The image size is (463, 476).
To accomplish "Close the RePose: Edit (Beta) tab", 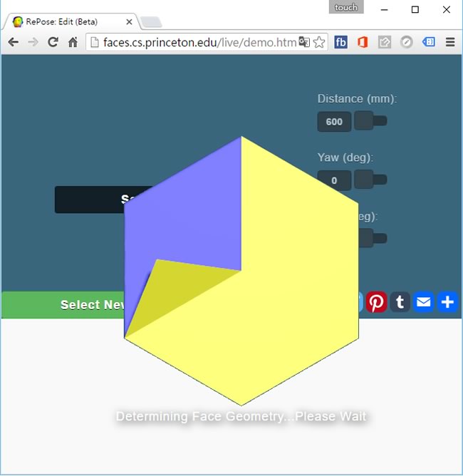I will 129,22.
